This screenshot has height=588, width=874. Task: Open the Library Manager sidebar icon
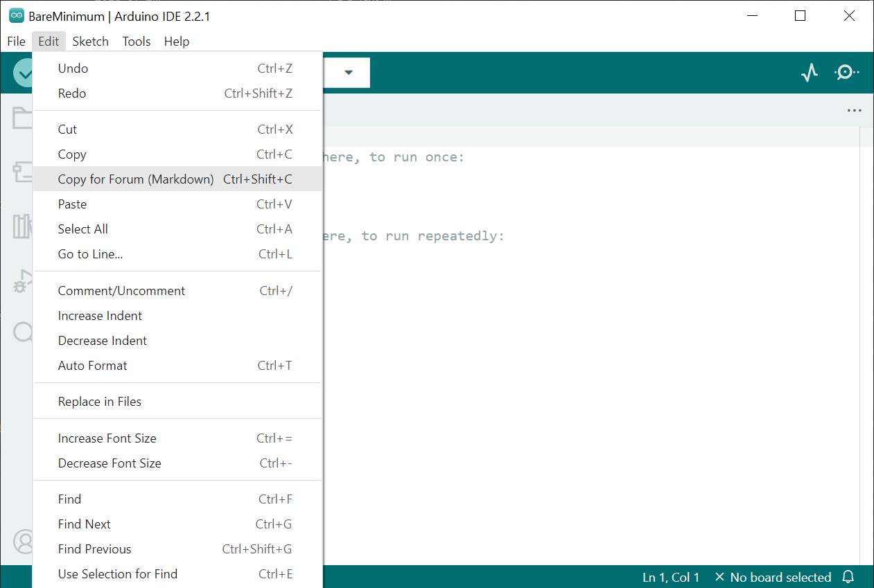point(23,226)
